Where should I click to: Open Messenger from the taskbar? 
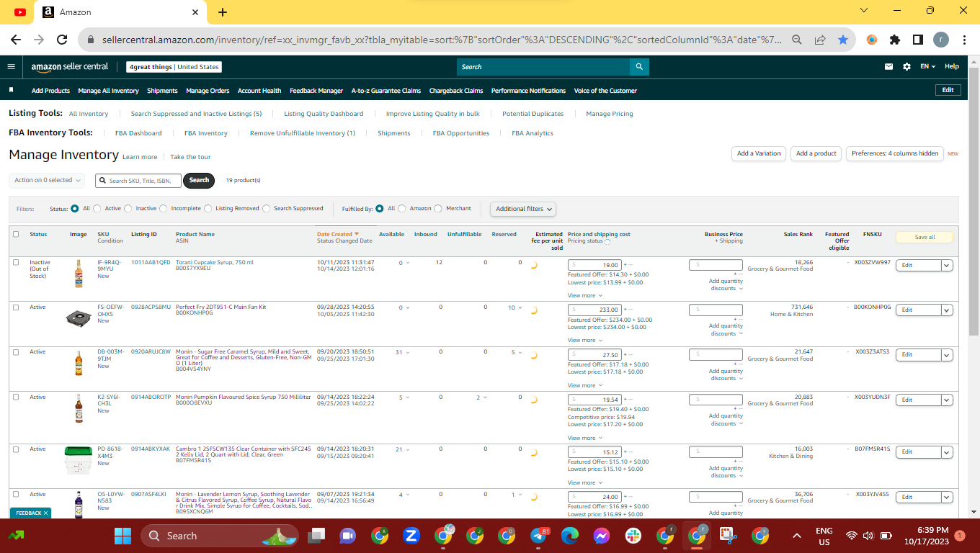(602, 536)
